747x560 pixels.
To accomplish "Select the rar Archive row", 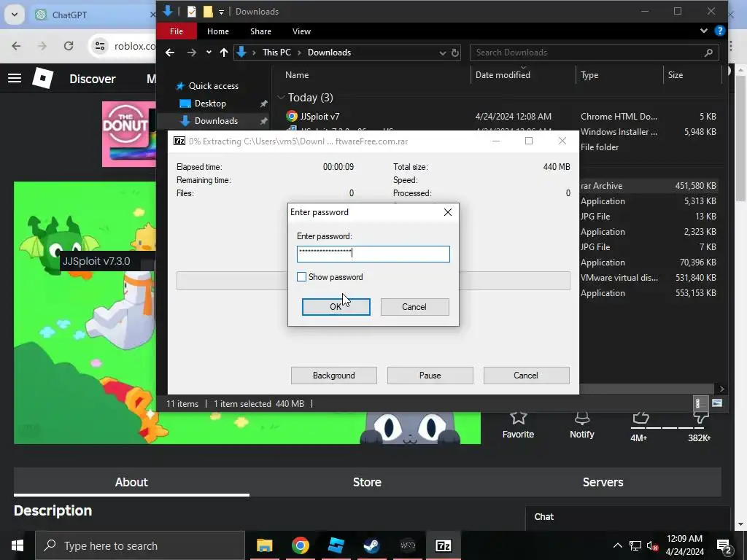I will click(648, 186).
